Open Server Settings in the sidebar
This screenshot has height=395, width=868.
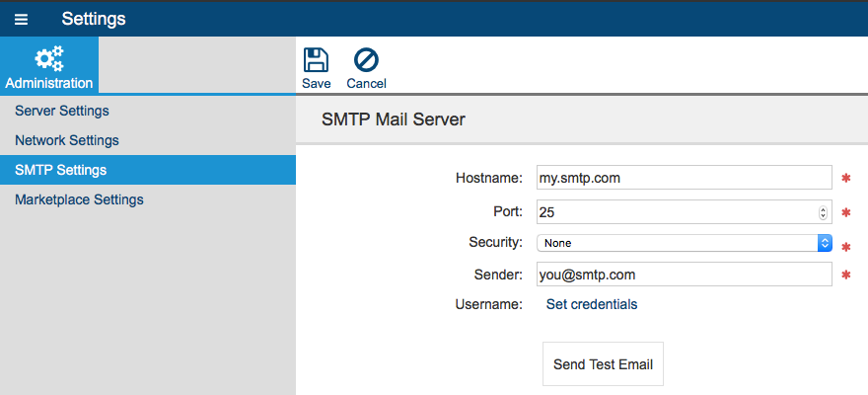click(x=62, y=111)
